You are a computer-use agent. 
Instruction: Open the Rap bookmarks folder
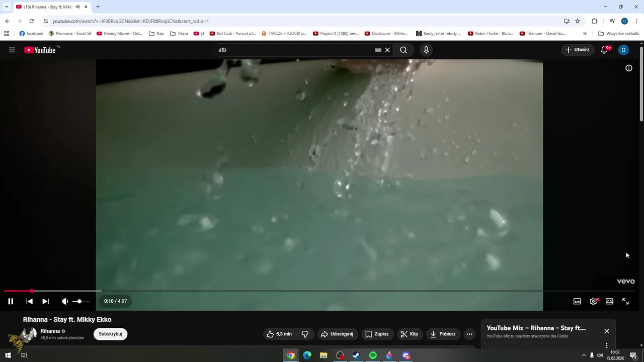pyautogui.click(x=156, y=33)
